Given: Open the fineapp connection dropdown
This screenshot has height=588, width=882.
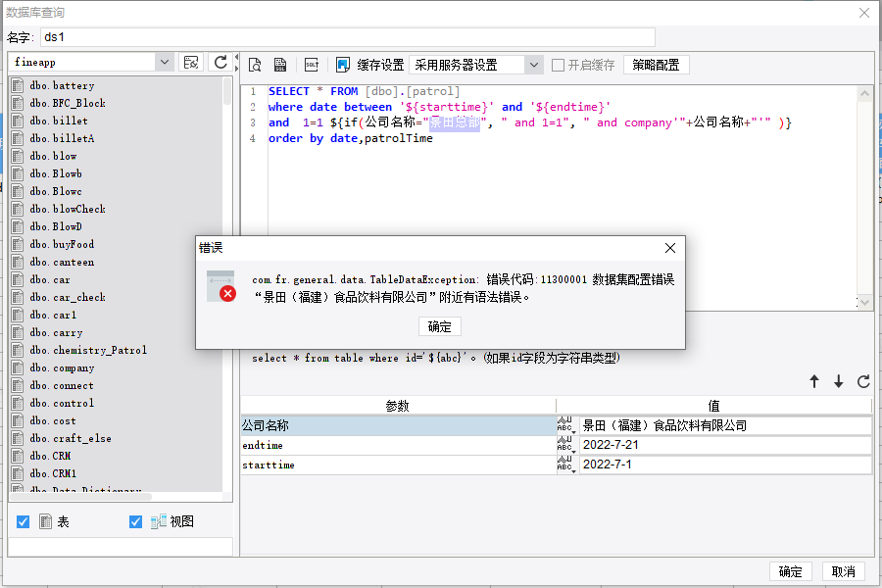Looking at the screenshot, I should point(164,62).
